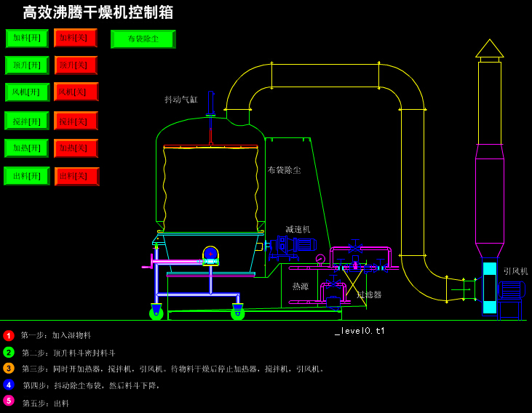
Task: Turn on the fan with 风机[开]
Action: [28, 92]
